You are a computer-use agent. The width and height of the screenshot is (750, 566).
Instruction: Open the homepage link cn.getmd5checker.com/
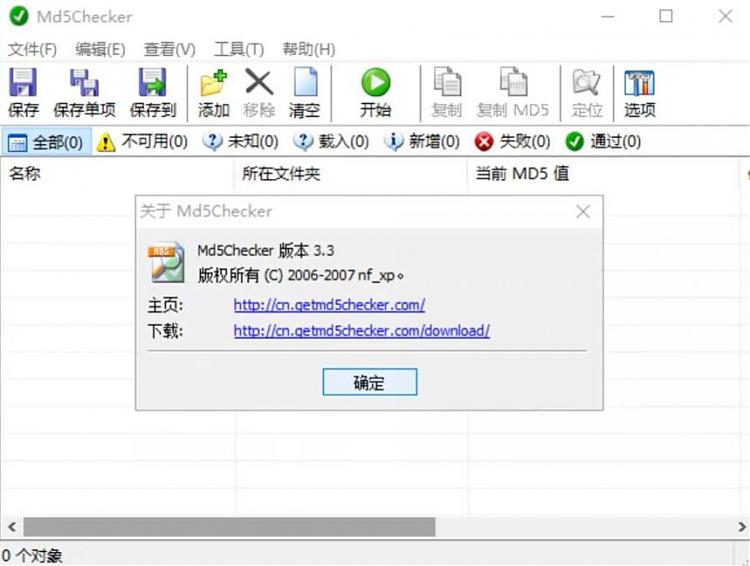coord(330,305)
